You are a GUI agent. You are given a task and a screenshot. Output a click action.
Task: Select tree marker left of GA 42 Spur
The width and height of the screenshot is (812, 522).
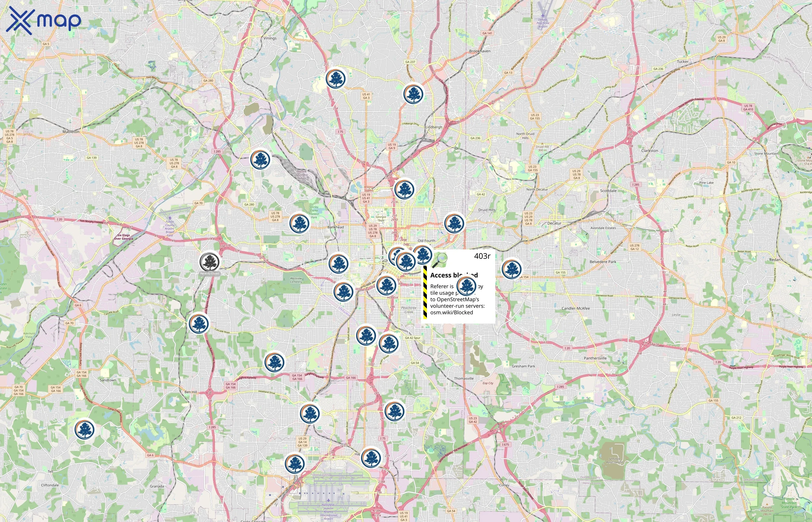click(x=389, y=343)
